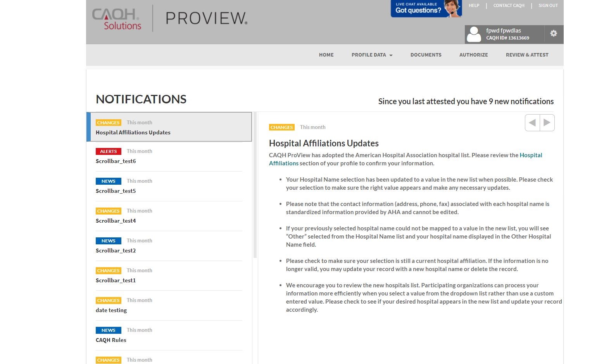This screenshot has height=364, width=592.
Task: Click the CHANGES badge for Scrollbar_test4
Action: (x=109, y=211)
